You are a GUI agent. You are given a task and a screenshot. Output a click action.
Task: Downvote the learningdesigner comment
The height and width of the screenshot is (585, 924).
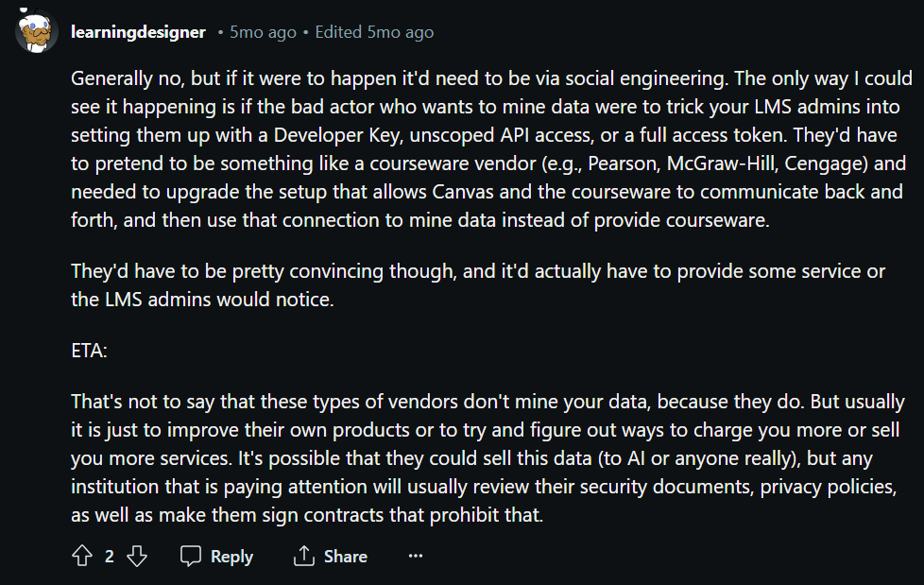(x=137, y=556)
